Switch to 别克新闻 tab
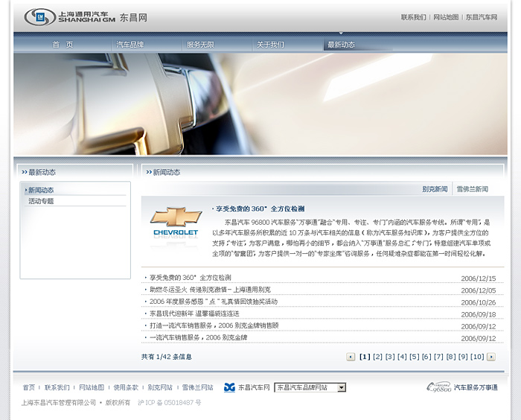This screenshot has width=521, height=420. click(x=435, y=189)
